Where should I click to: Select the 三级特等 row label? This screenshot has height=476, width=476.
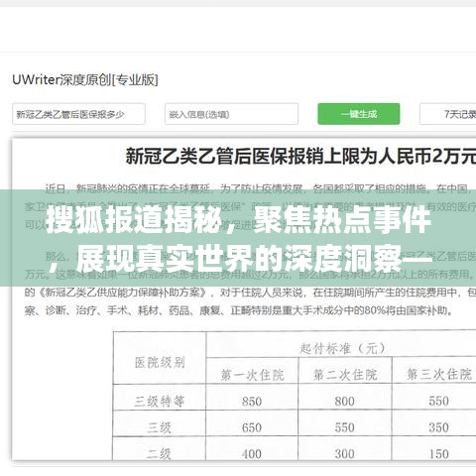160,402
